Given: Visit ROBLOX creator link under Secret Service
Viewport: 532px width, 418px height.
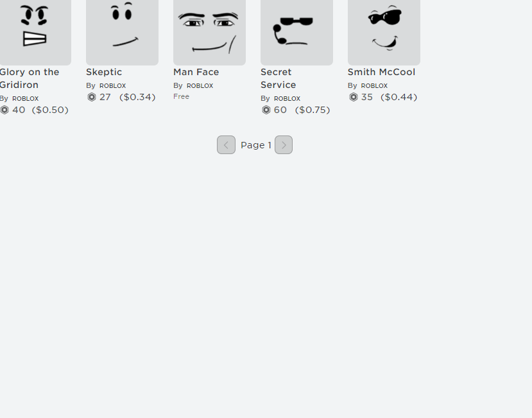Looking at the screenshot, I should [x=287, y=99].
